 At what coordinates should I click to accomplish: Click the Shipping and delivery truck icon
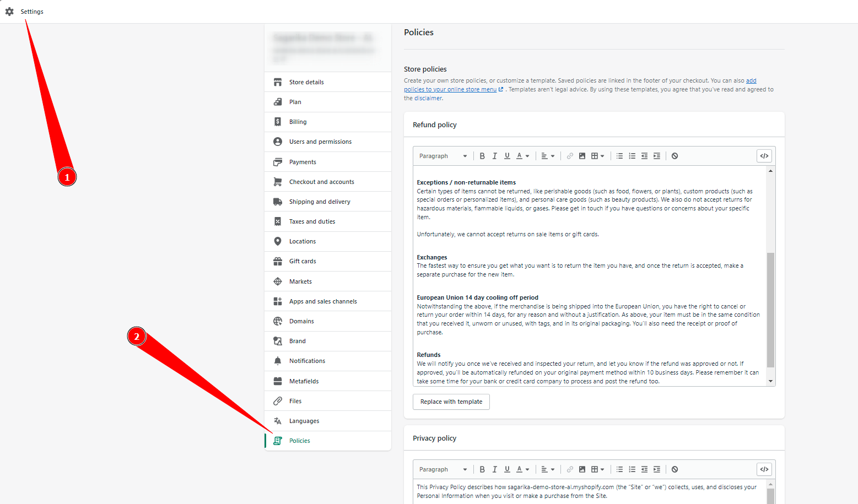pos(278,202)
